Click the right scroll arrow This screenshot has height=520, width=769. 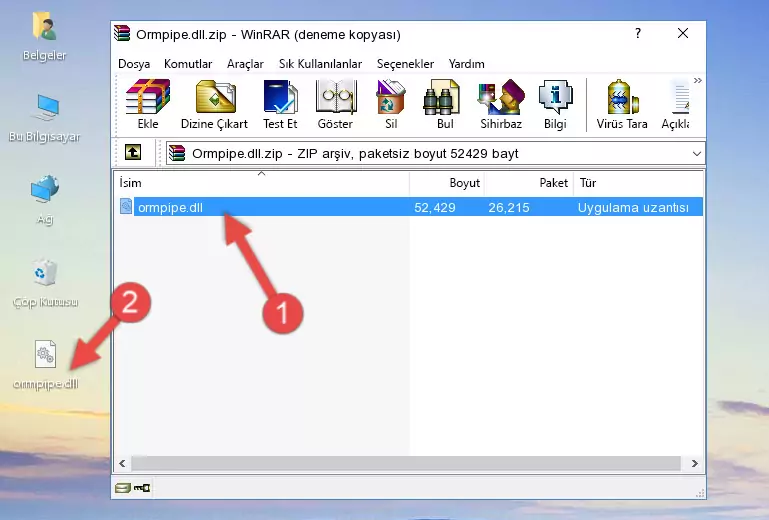tap(694, 463)
